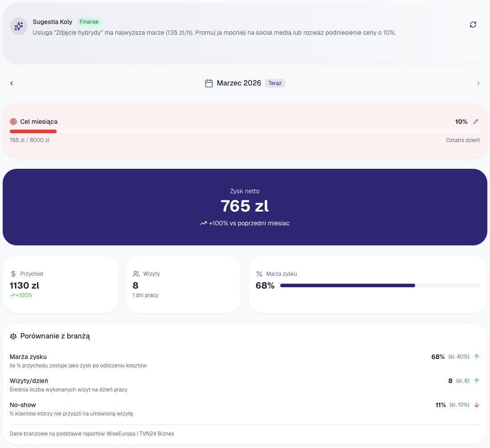The width and height of the screenshot is (490, 448).
Task: Go to the previous month with left chevron
Action: pos(12,83)
